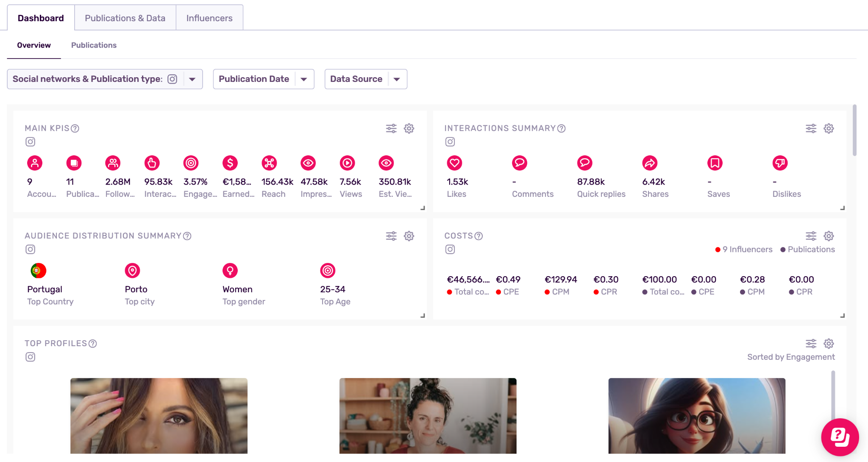This screenshot has width=868, height=462.
Task: Open Costs widget settings gear
Action: (829, 236)
